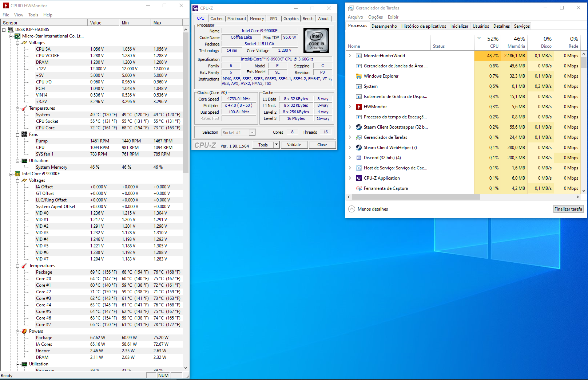The width and height of the screenshot is (588, 380).
Task: Click the Menos detalhes link
Action: tap(373, 209)
